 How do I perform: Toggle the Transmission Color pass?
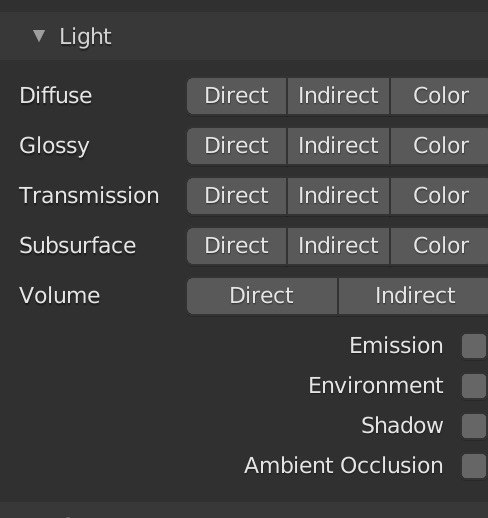coord(439,196)
